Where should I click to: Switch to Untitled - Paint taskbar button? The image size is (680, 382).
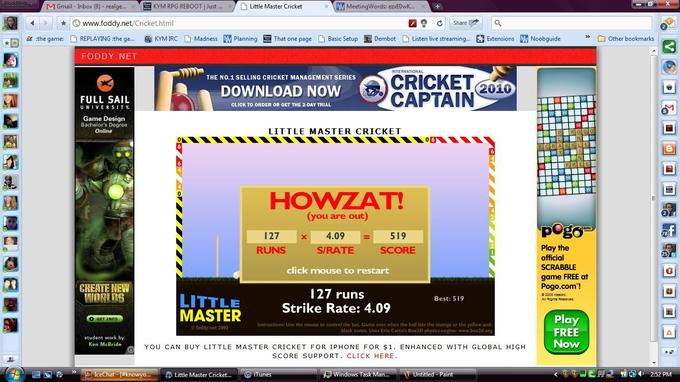pos(438,374)
